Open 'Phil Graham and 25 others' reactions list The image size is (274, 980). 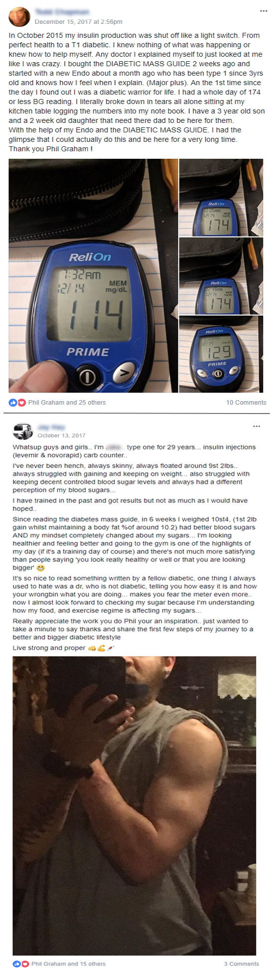click(x=67, y=402)
